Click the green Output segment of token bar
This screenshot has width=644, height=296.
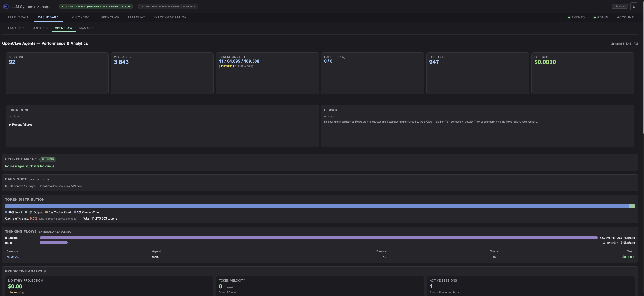click(x=632, y=206)
